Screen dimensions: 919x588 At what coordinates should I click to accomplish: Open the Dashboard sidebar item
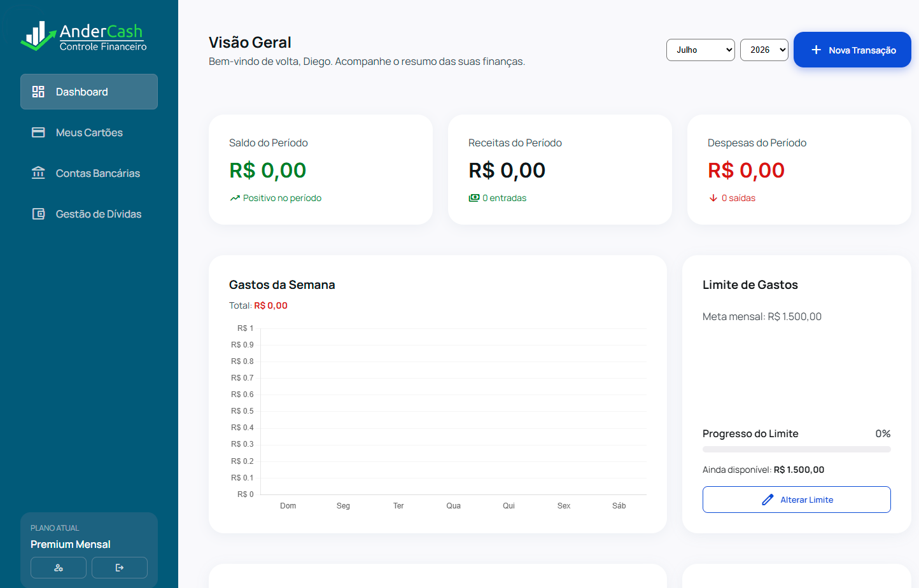[89, 92]
